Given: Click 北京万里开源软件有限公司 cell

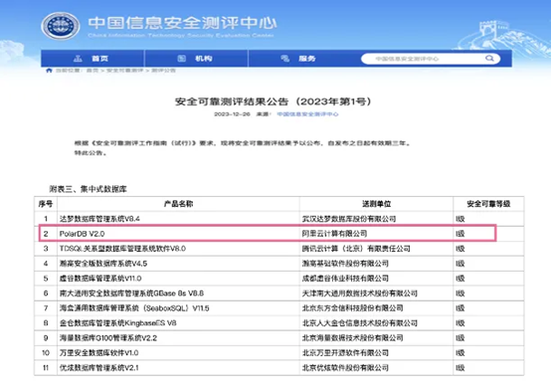Looking at the screenshot, I should (x=376, y=352).
